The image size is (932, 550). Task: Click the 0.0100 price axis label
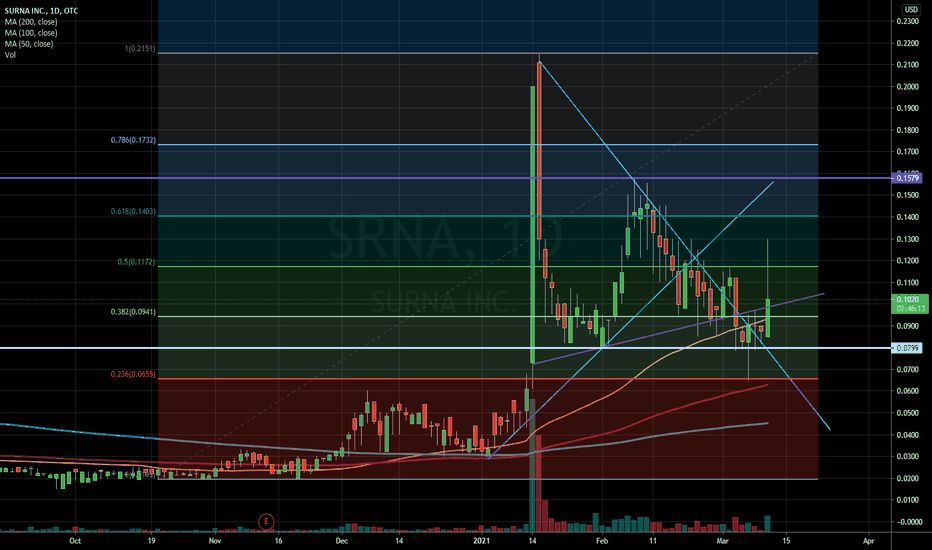(x=907, y=500)
